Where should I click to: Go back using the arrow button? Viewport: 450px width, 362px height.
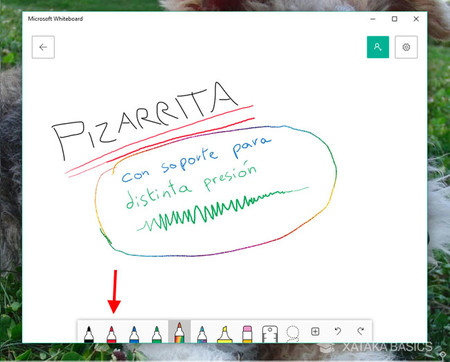point(43,47)
